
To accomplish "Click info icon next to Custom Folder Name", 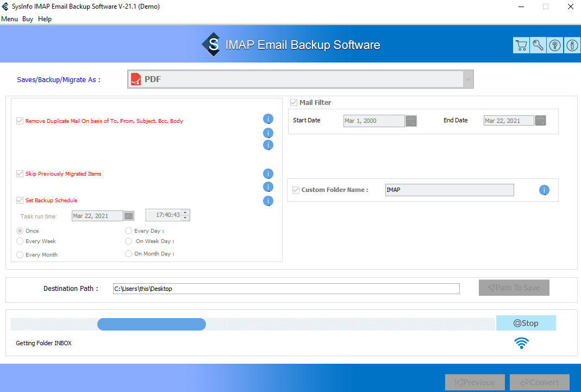I will 544,190.
